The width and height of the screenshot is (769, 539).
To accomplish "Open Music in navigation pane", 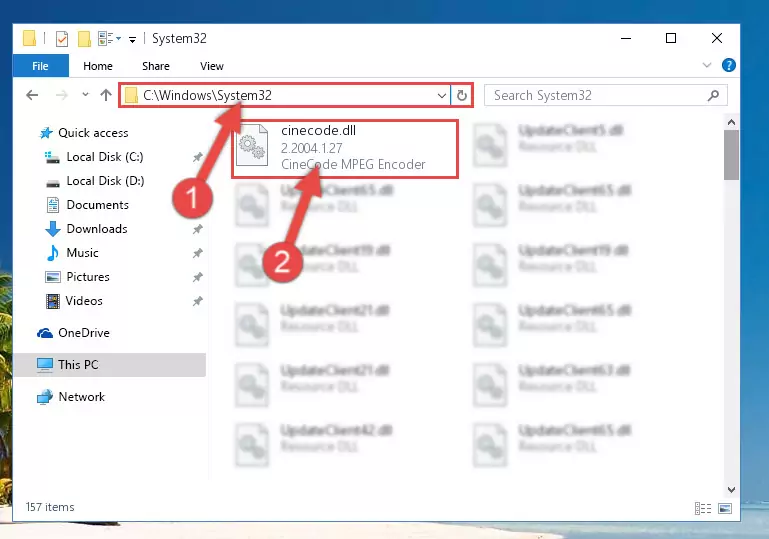I will pyautogui.click(x=82, y=253).
